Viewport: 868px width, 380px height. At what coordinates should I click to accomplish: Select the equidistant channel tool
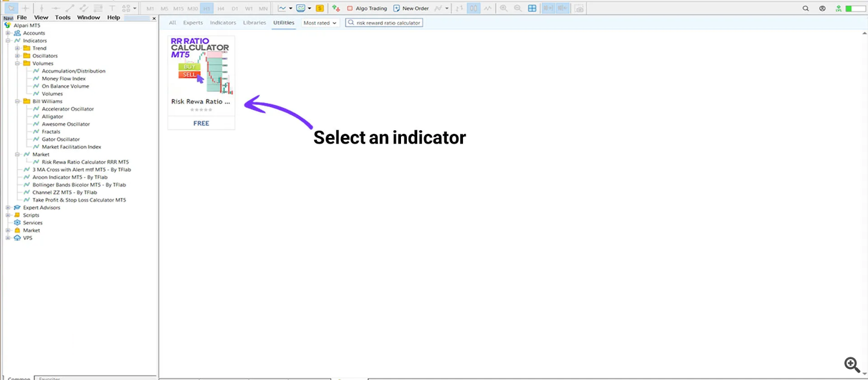[x=84, y=8]
